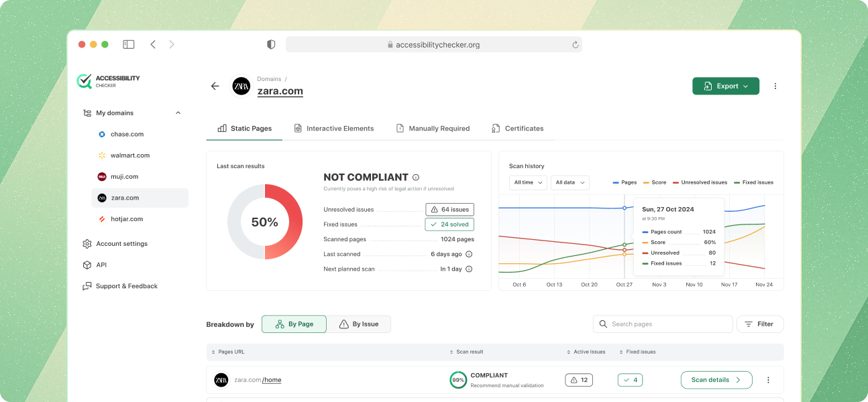Viewport: 868px width, 402px height.
Task: Open the Certificates tab
Action: pos(517,128)
